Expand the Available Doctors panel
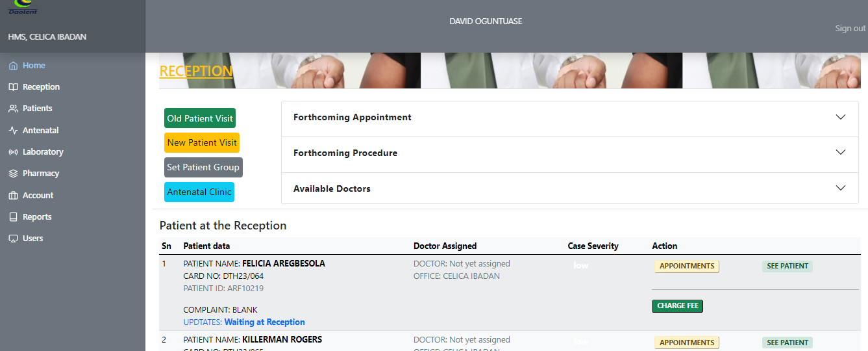Screen dimensions: 868x351 point(569,189)
